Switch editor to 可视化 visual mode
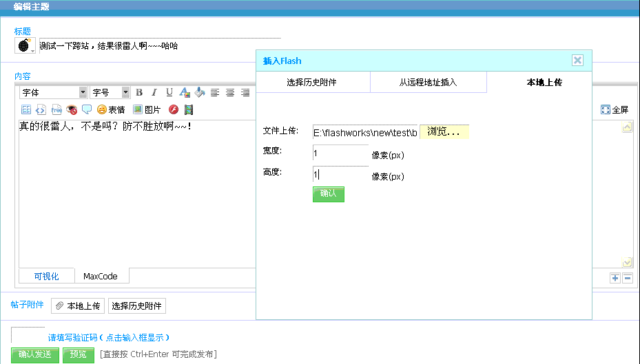The height and width of the screenshot is (364, 640). tap(47, 277)
